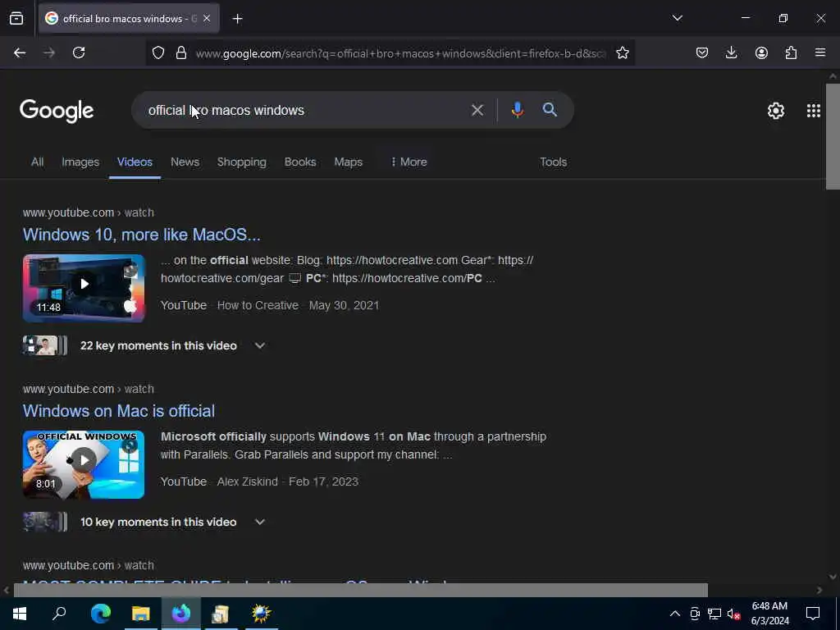The height and width of the screenshot is (630, 840).
Task: Open volume muted speaker icon
Action: pyautogui.click(x=733, y=614)
